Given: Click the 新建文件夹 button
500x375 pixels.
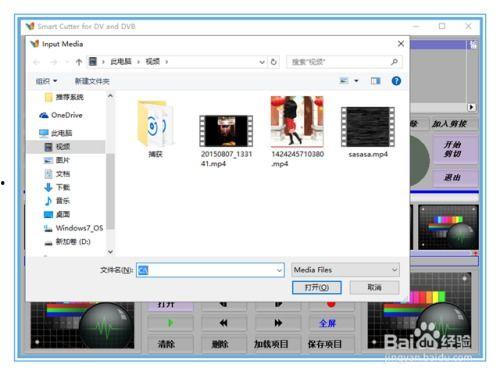Looking at the screenshot, I should tap(92, 81).
